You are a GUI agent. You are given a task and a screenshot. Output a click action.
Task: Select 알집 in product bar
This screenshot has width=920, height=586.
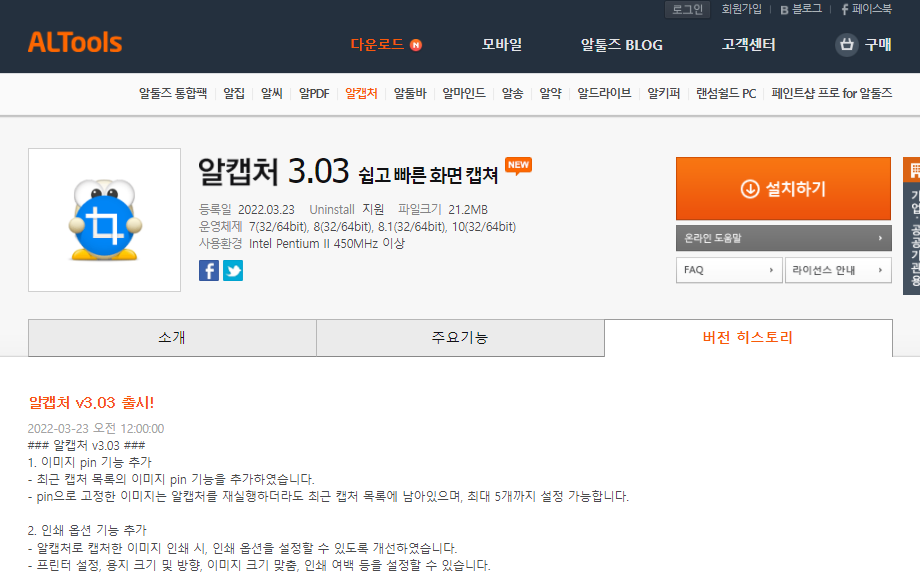point(234,93)
